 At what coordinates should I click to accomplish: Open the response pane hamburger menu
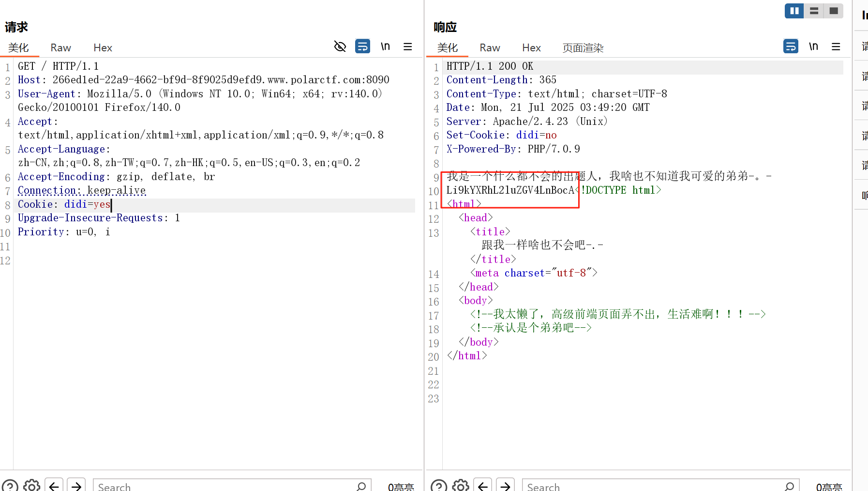click(836, 46)
